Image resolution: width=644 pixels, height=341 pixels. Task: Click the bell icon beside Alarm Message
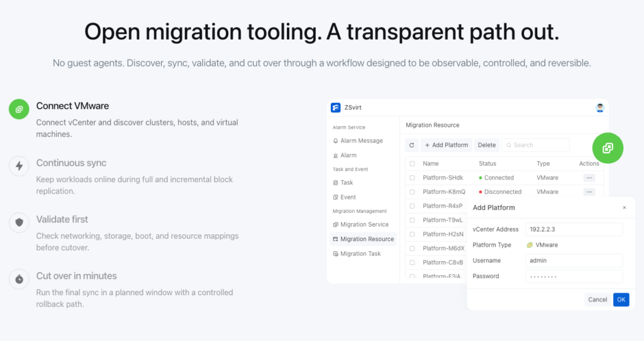pos(336,141)
